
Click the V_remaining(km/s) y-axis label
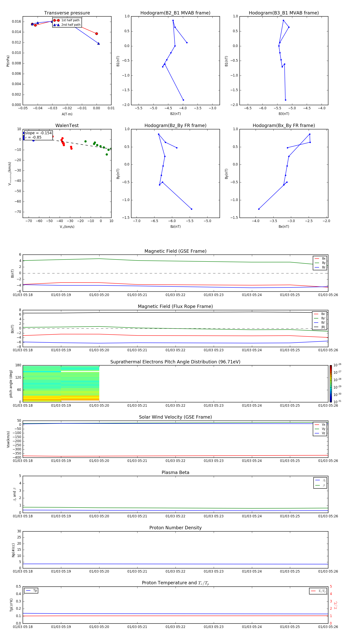point(10,173)
